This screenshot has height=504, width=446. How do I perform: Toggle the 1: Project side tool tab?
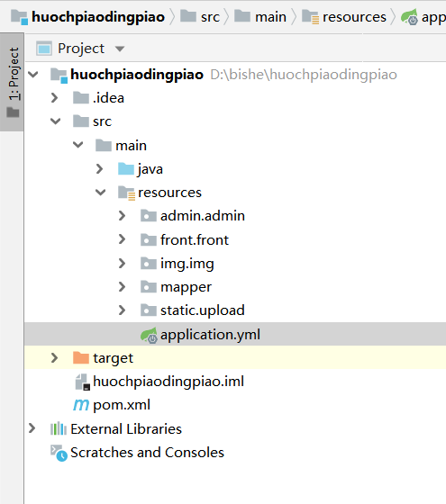(12, 82)
